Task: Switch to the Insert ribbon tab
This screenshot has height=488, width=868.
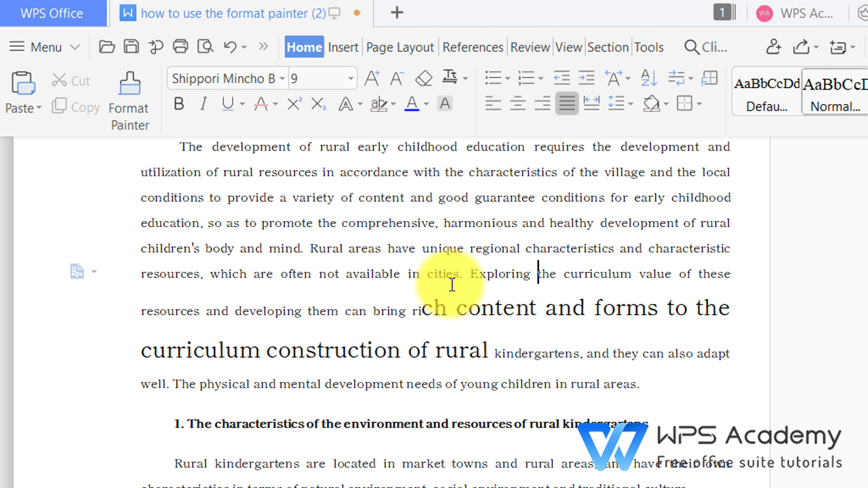Action: click(343, 47)
